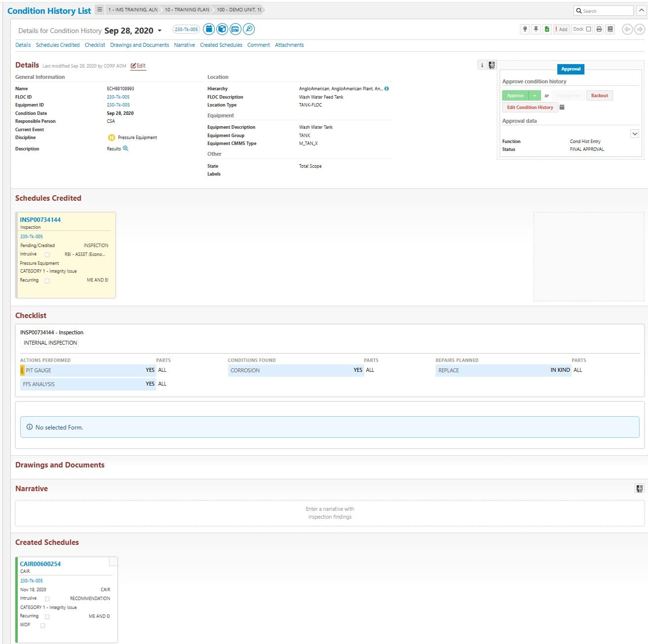This screenshot has height=644, width=648.
Task: Open the Sep 28, 2020 date dropdown
Action: pos(160,31)
